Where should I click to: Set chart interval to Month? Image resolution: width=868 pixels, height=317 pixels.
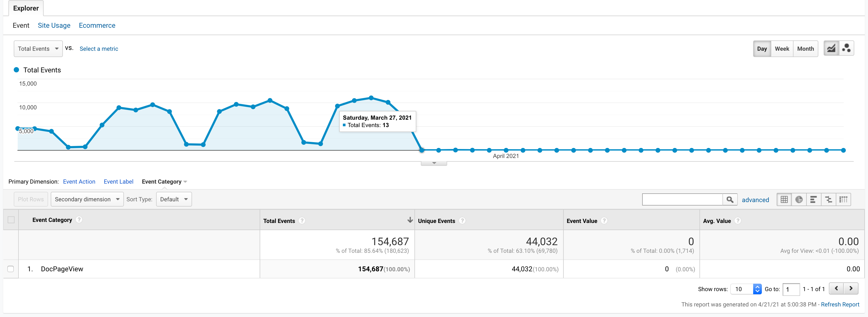click(x=805, y=49)
